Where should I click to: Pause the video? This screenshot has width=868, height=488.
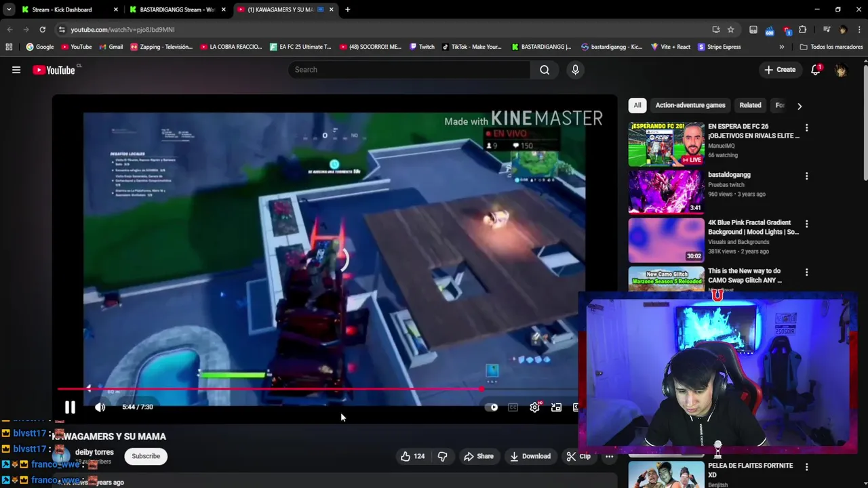click(70, 407)
